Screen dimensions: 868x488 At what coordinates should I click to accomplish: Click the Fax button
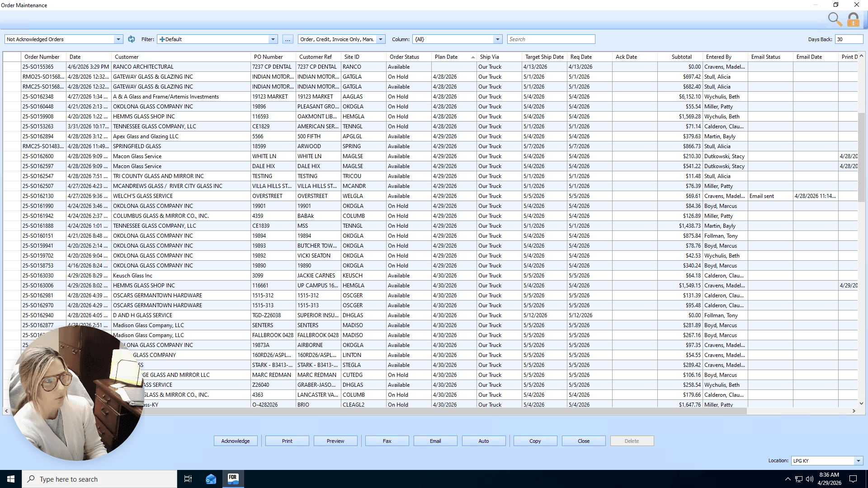click(x=387, y=441)
